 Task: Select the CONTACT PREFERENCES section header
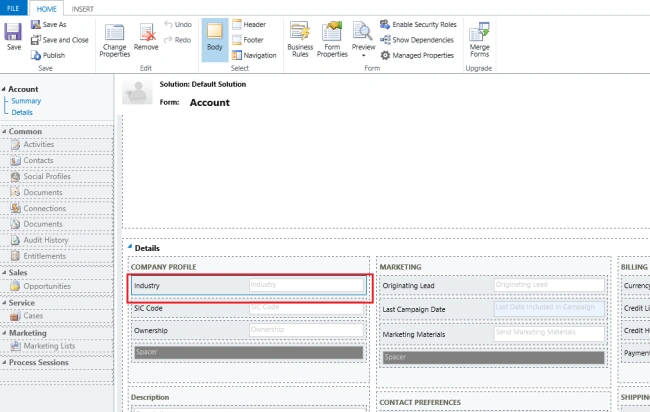pos(420,402)
